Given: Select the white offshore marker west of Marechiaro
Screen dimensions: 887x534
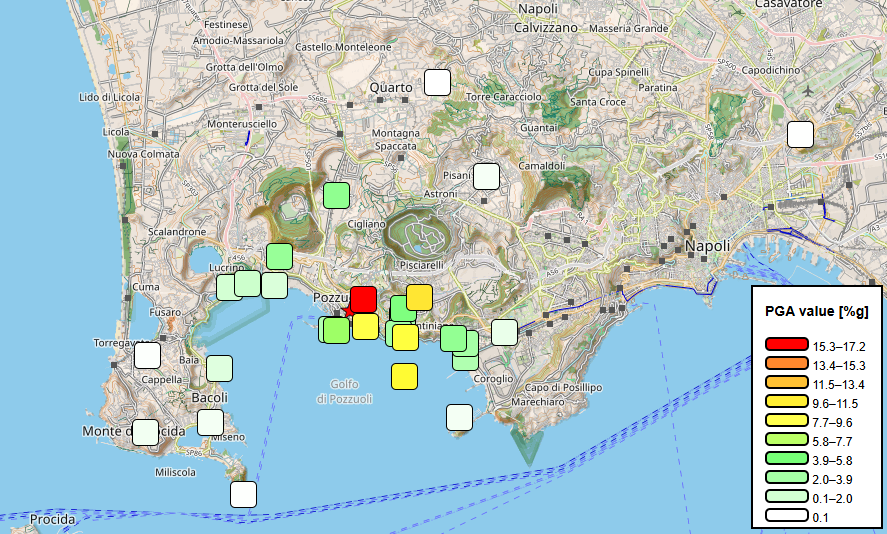Looking at the screenshot, I should point(459,417).
